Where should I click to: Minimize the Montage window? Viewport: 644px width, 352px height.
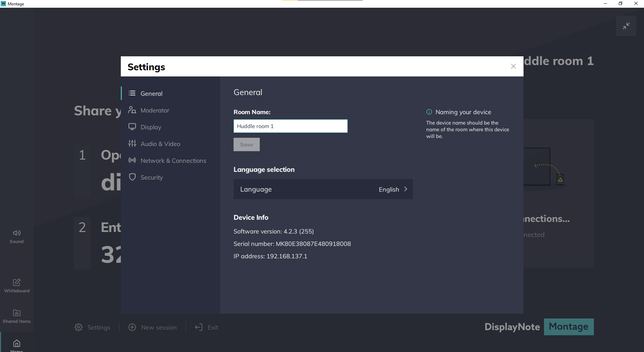605,4
